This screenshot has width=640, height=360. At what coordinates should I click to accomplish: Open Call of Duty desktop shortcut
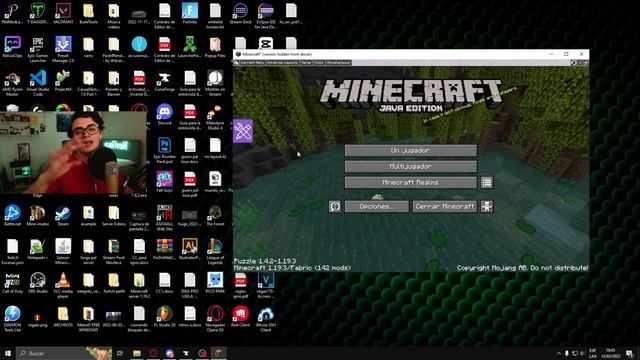point(12,283)
